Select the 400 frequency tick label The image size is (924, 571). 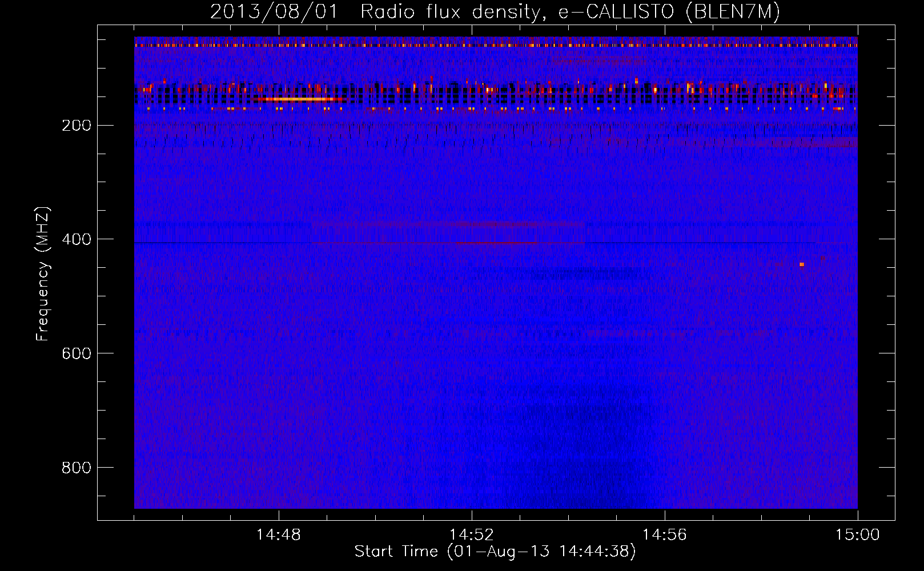tap(77, 239)
